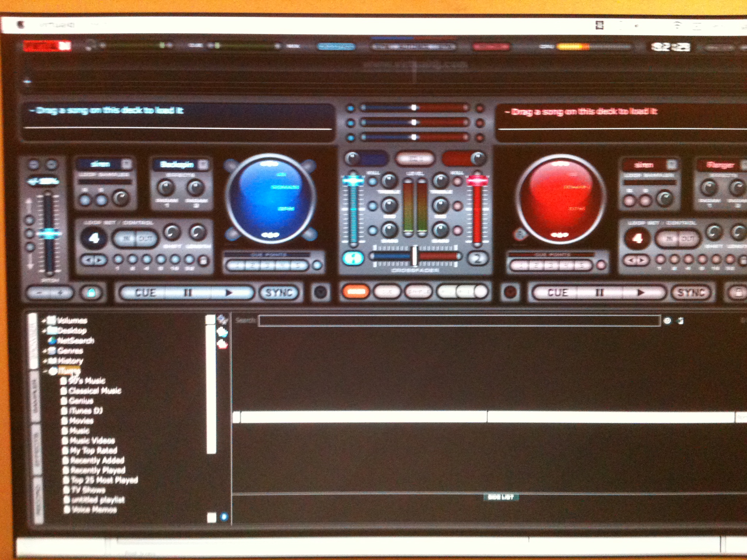The width and height of the screenshot is (747, 560).
Task: Click the red-topped folder icon beside the browser scrollbar
Action: tap(222, 344)
